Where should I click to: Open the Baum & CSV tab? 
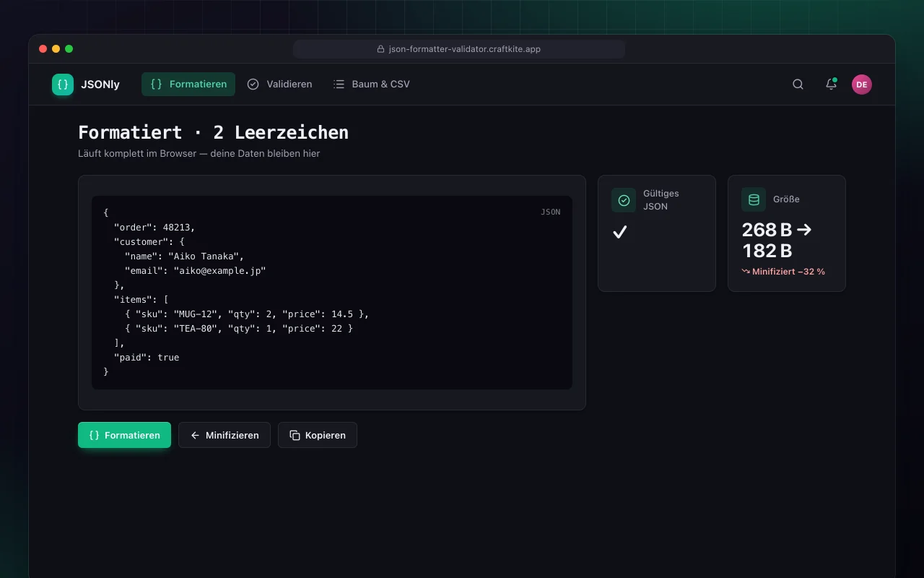[x=371, y=84]
